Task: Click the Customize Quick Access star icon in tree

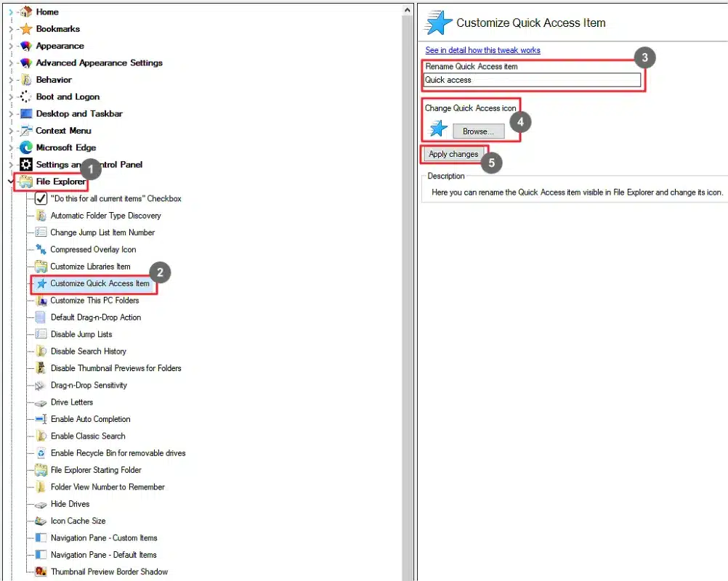Action: click(41, 283)
